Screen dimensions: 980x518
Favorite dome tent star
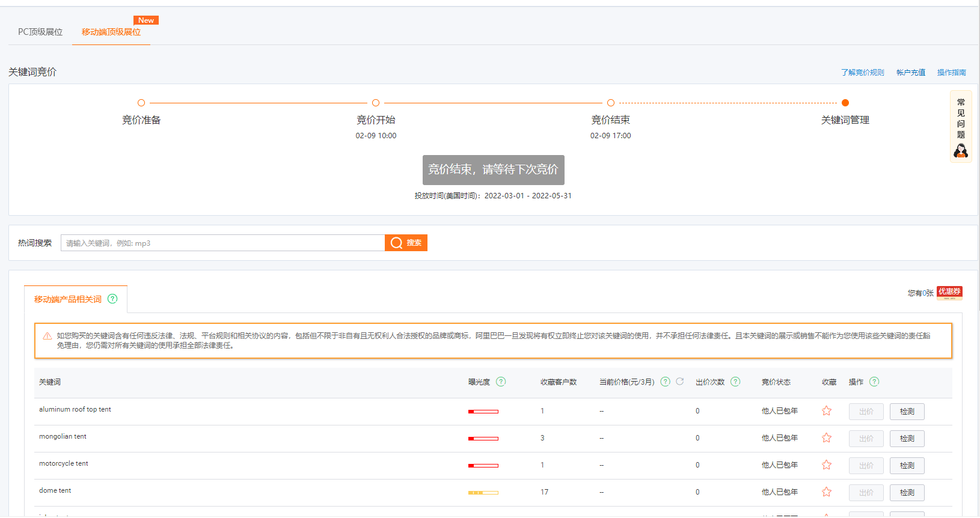tap(827, 492)
